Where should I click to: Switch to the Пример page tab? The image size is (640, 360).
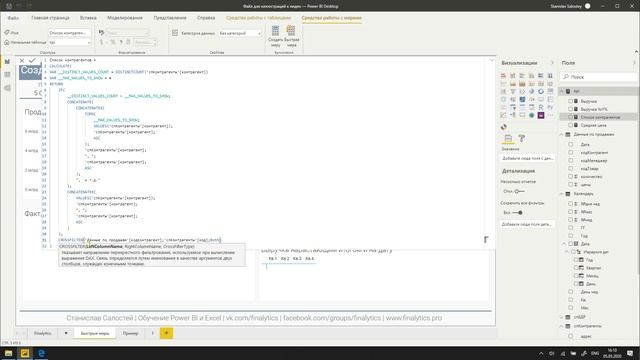tap(131, 333)
